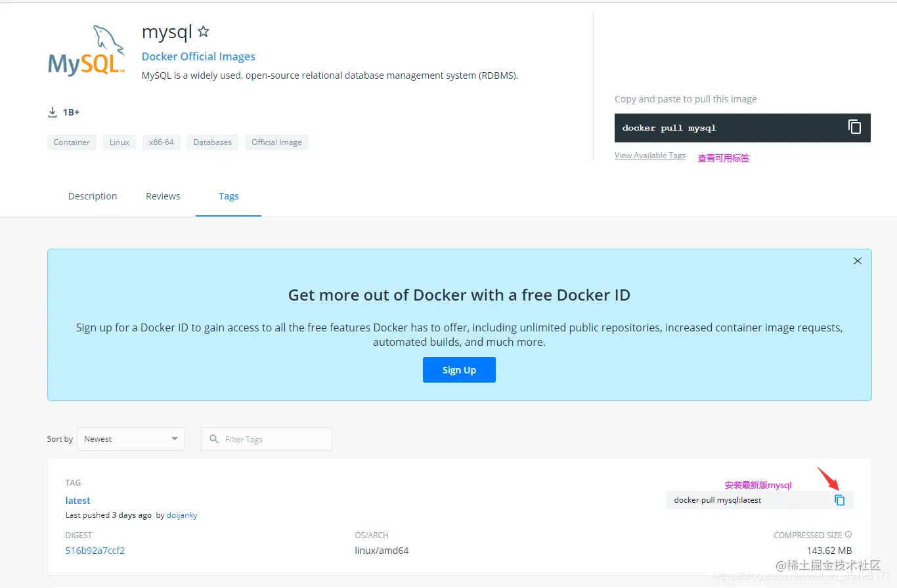The height and width of the screenshot is (588, 897).
Task: Click the DIGEST column label
Action: pos(79,535)
